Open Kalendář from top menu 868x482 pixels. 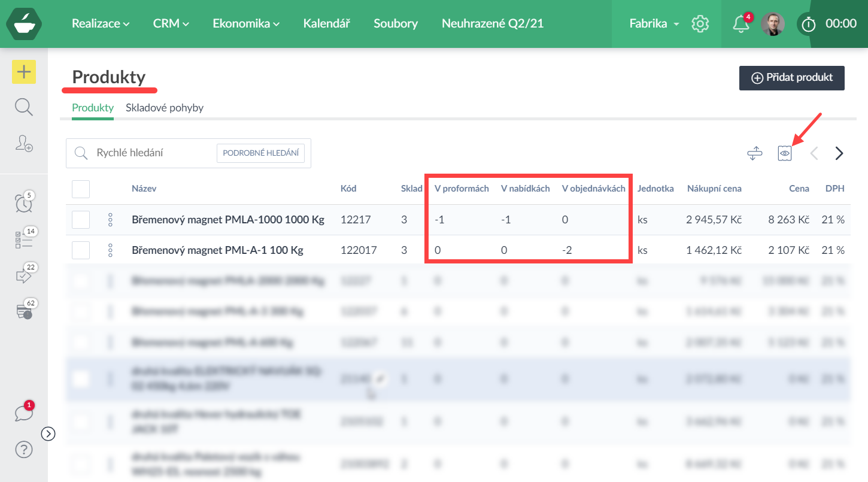pos(326,24)
